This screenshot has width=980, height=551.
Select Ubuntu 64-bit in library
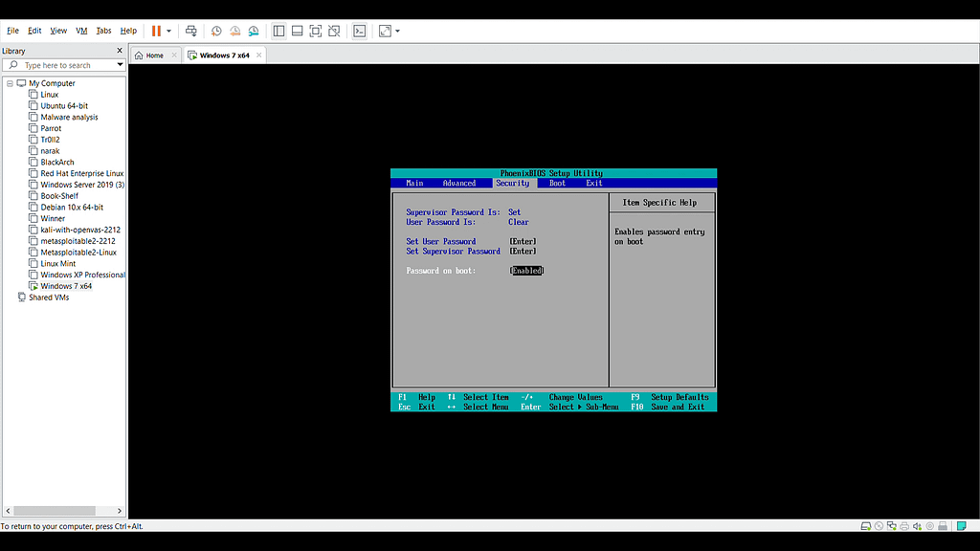(64, 105)
